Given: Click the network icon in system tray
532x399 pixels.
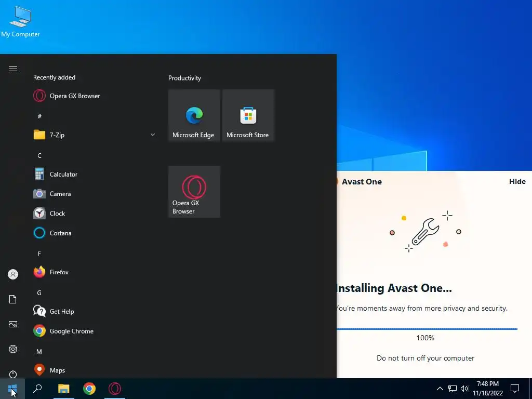Looking at the screenshot, I should tap(453, 389).
